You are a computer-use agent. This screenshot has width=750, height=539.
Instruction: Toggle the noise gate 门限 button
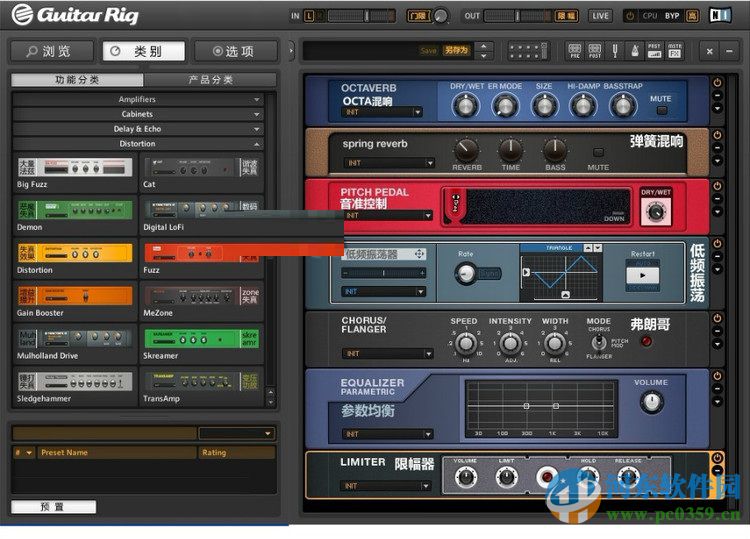[419, 16]
